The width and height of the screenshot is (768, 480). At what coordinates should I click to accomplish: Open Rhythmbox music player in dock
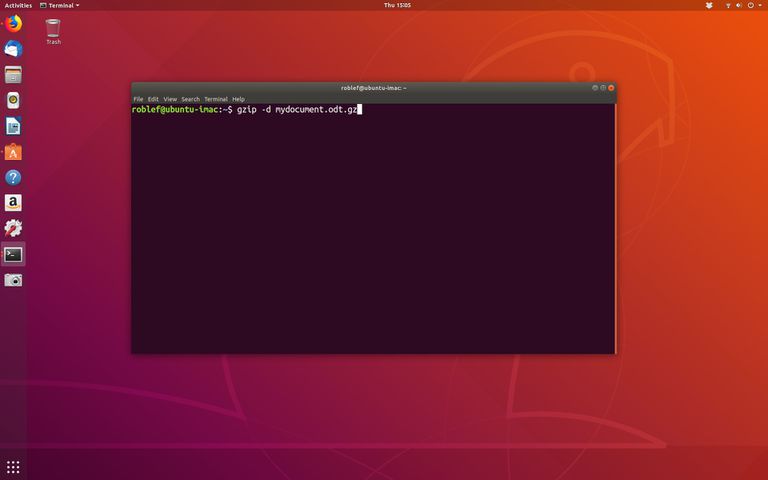[x=13, y=100]
